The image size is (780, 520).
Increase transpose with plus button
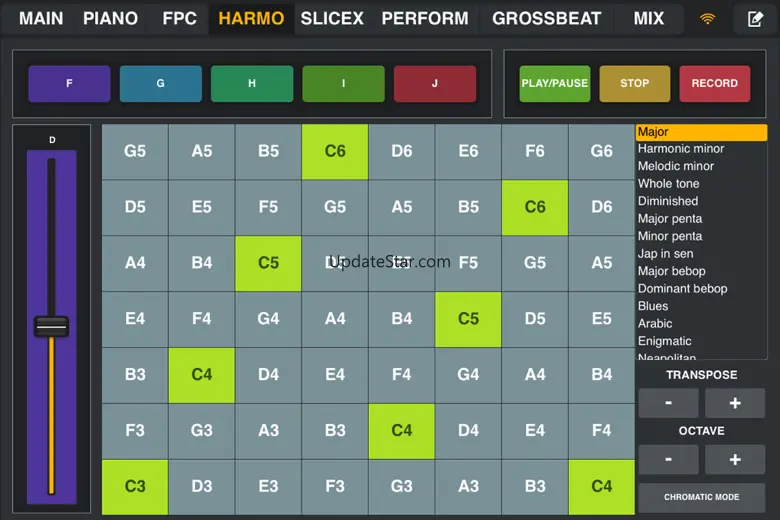pyautogui.click(x=735, y=403)
